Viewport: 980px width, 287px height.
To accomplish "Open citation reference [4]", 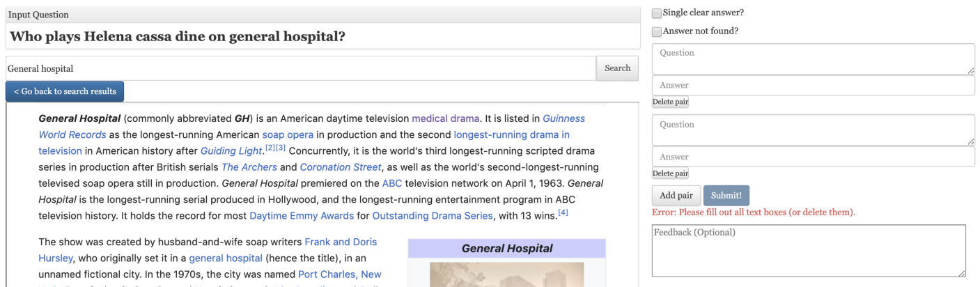I will (x=563, y=213).
